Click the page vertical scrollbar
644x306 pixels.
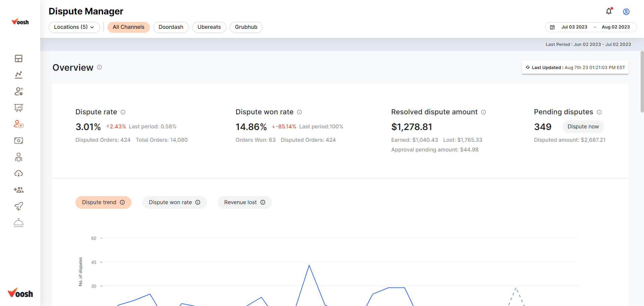[642, 82]
